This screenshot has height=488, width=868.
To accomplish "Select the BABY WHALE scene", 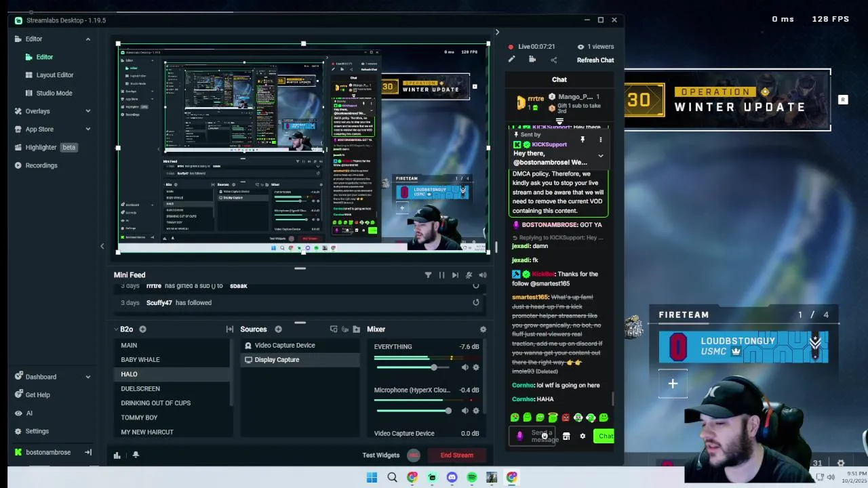I will coord(173,360).
